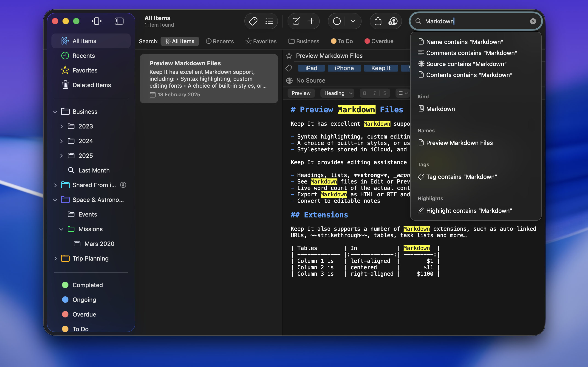The height and width of the screenshot is (367, 588).
Task: Toggle favorite star for Preview Markdown Files
Action: (289, 56)
